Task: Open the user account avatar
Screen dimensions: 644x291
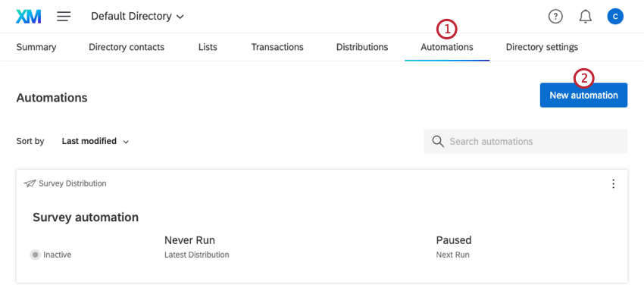Action: (x=615, y=17)
